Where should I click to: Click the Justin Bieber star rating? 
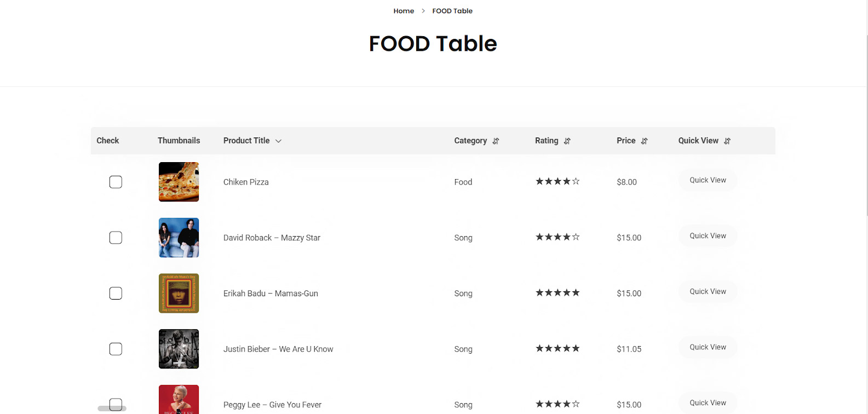tap(557, 348)
